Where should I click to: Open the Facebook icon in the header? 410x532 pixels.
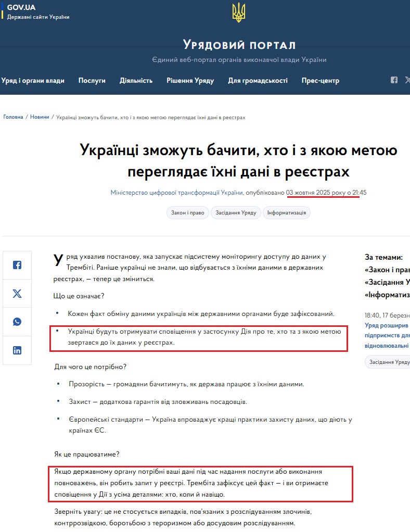[x=394, y=80]
